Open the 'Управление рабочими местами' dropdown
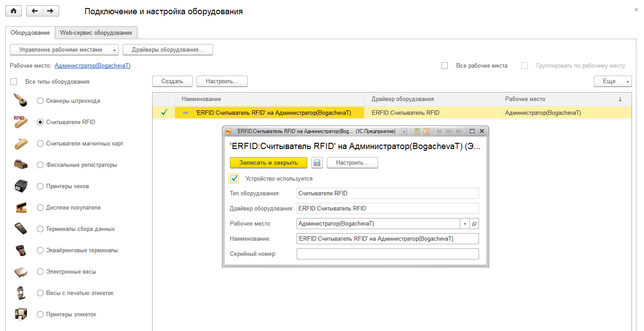 pyautogui.click(x=64, y=50)
